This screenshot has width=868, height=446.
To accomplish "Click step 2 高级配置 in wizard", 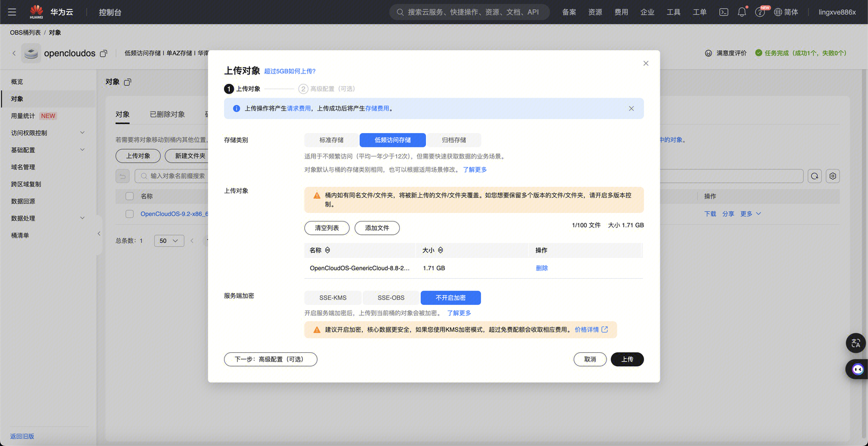I will (327, 89).
